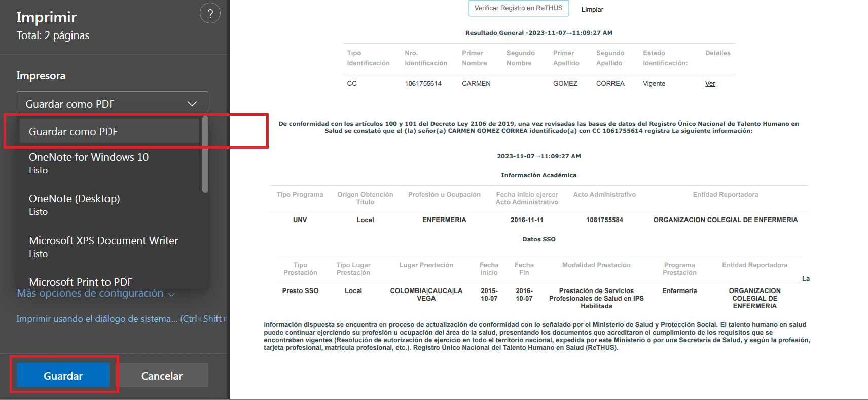Screen dimensions: 868x400
Task: Click the chevron arrow on printer combo box
Action: [192, 104]
